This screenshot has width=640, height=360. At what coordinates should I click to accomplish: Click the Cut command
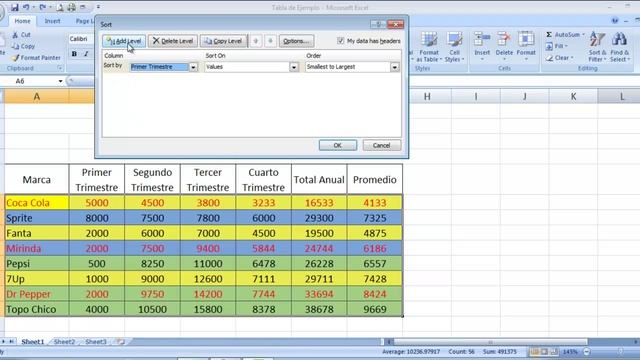(21, 35)
